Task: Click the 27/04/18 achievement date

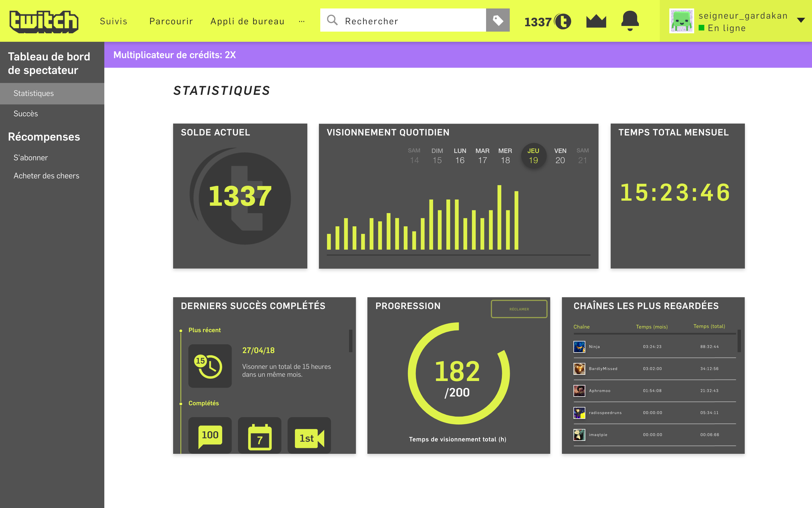Action: pos(258,351)
